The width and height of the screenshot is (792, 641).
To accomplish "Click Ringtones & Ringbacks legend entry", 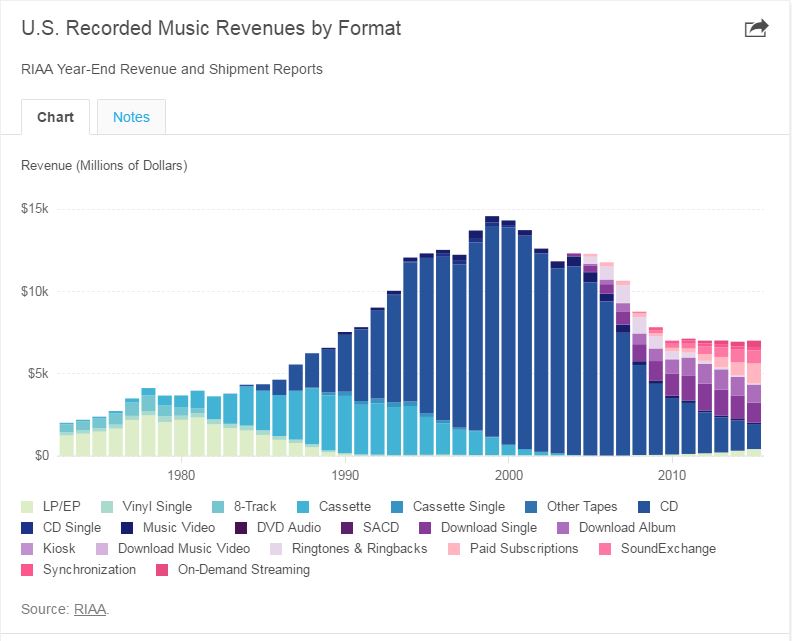I will click(359, 548).
